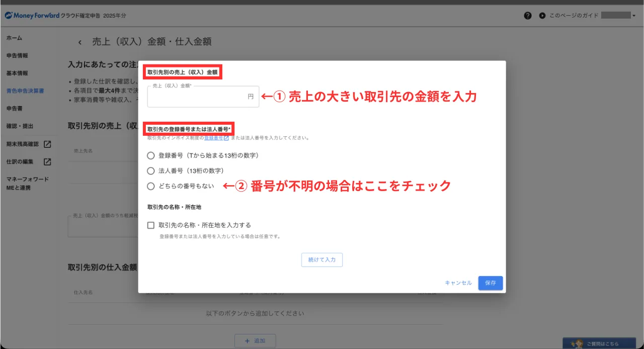
Task: Open 確認・提出 sidebar item
Action: [x=20, y=126]
